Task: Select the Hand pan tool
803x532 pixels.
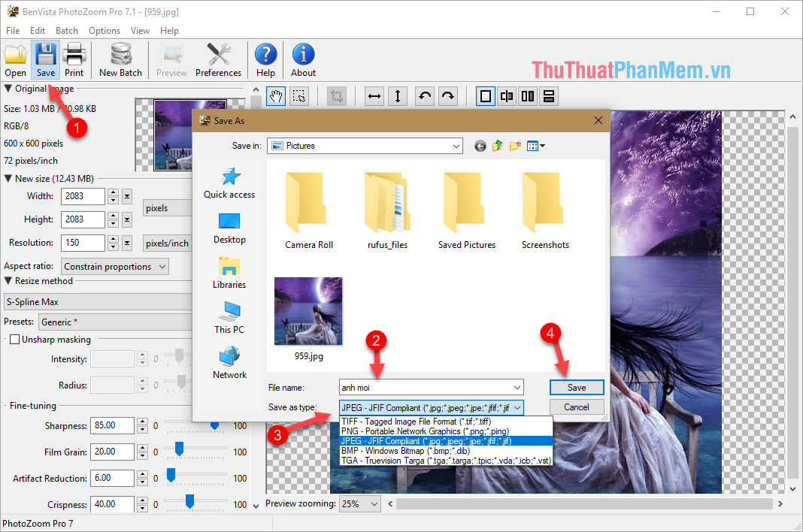Action: tap(277, 96)
